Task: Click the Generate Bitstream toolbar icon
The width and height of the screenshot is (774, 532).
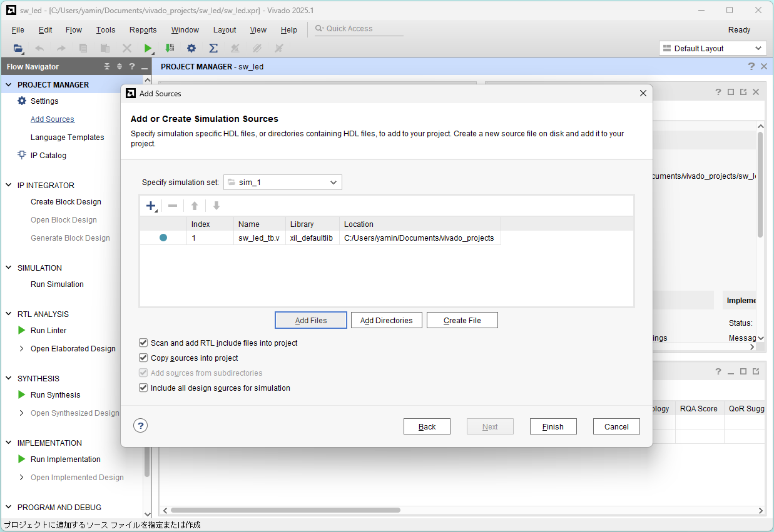Action: pos(170,48)
